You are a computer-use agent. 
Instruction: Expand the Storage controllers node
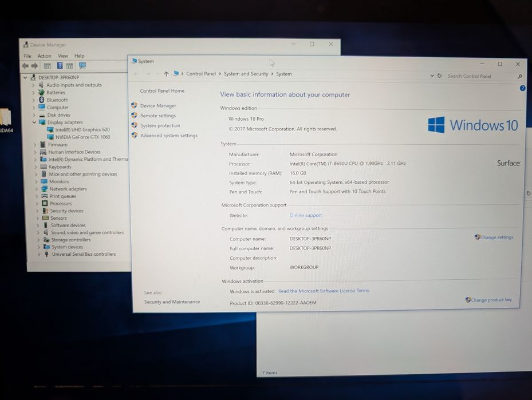coord(38,240)
